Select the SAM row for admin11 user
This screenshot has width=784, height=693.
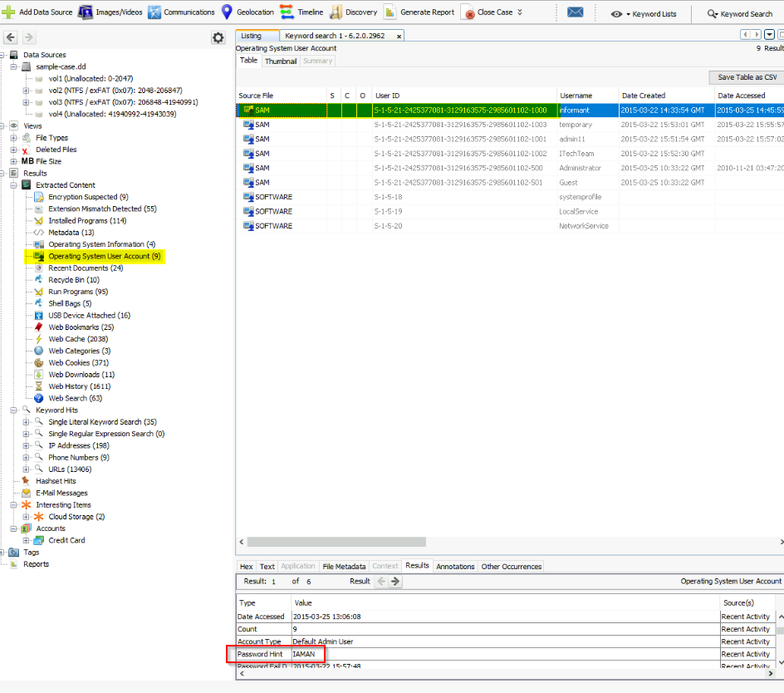pos(510,139)
